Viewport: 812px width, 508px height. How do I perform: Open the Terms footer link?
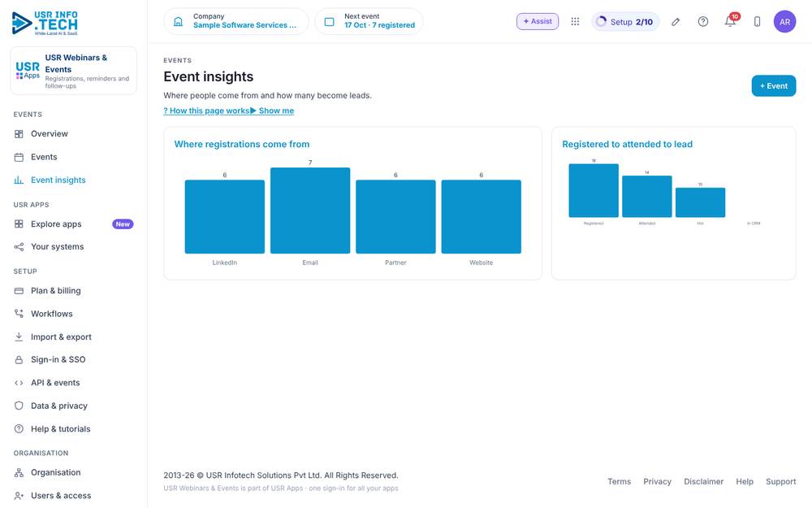click(620, 481)
